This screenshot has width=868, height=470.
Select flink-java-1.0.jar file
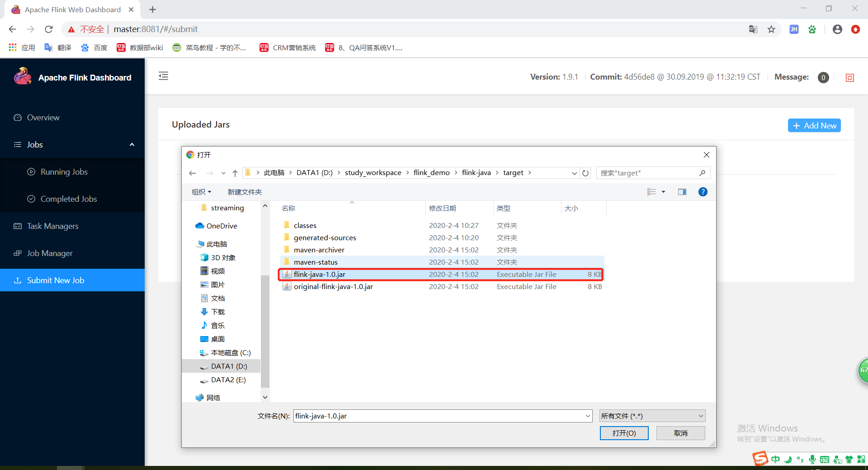[x=442, y=274]
